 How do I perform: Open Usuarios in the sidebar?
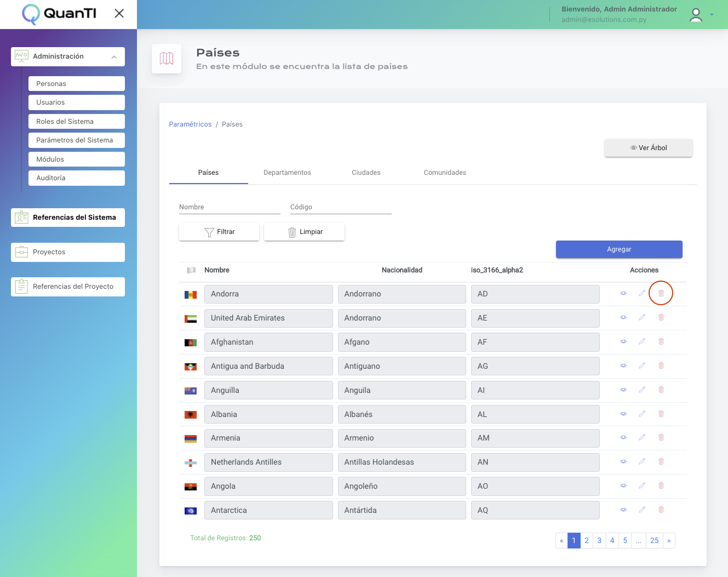(x=77, y=102)
